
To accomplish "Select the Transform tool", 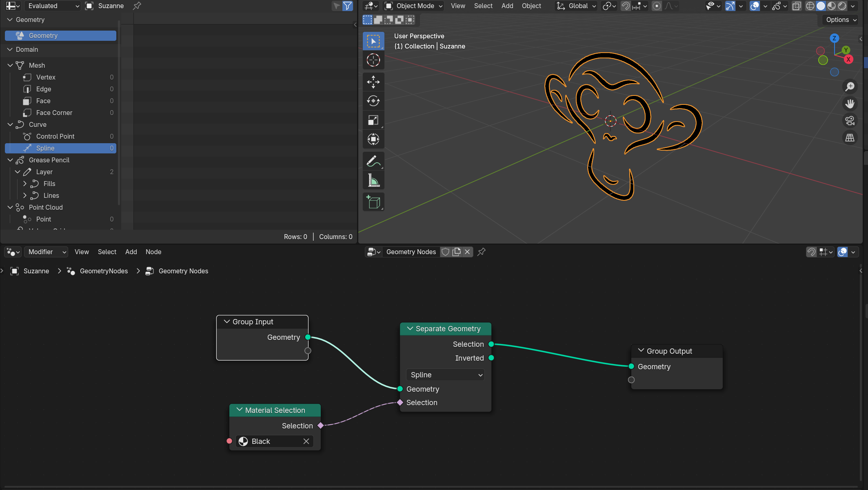I will click(x=373, y=139).
